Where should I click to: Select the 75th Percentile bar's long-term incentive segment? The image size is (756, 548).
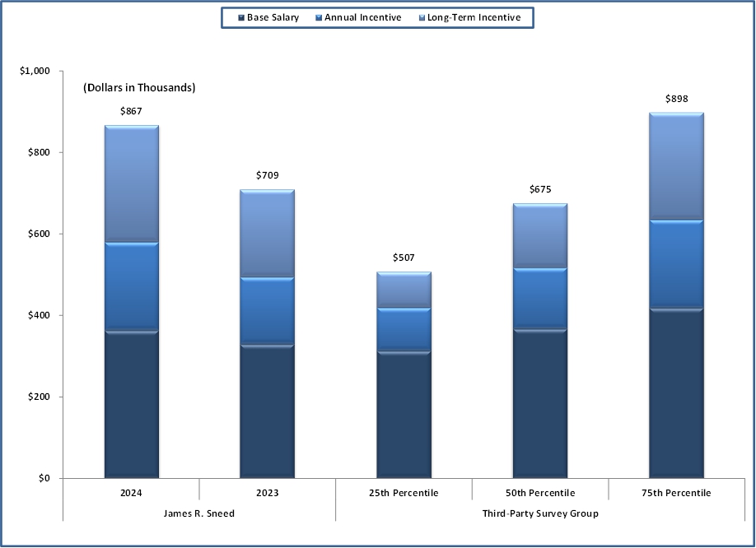pos(676,165)
